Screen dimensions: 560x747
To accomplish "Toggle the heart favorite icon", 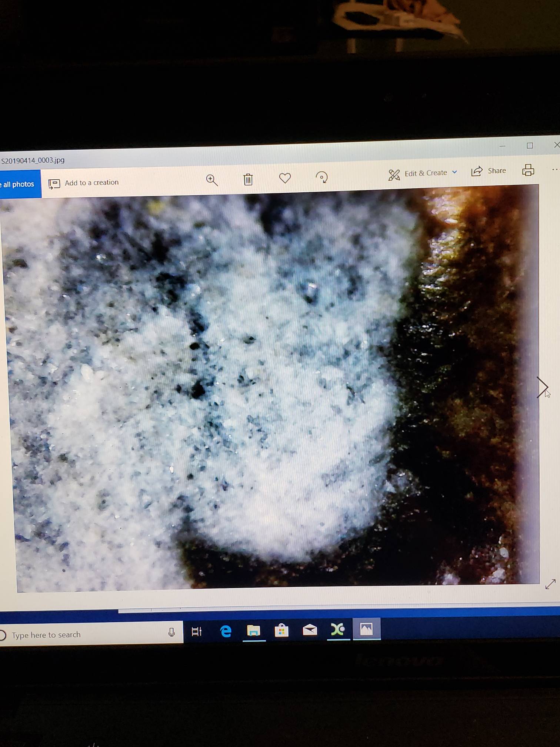I will 285,178.
